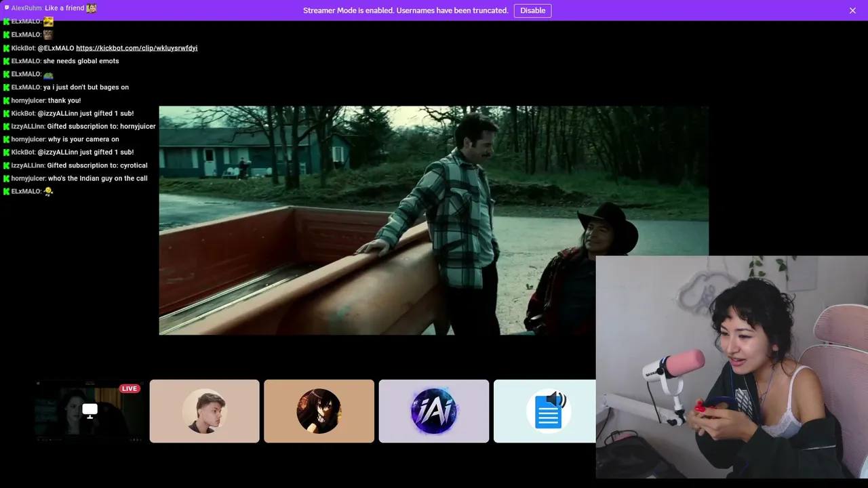This screenshot has width=868, height=488.
Task: Click the chat message 'thank you!'
Action: pyautogui.click(x=64, y=100)
